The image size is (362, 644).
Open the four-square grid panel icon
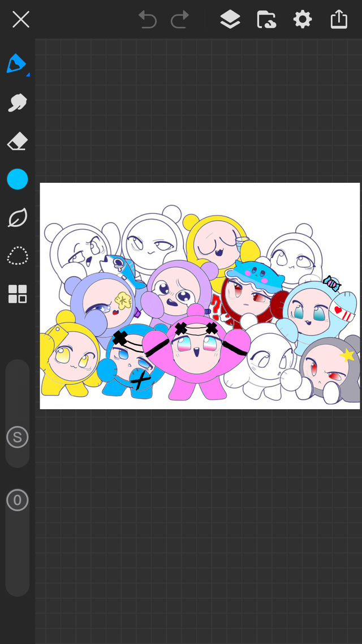click(18, 294)
